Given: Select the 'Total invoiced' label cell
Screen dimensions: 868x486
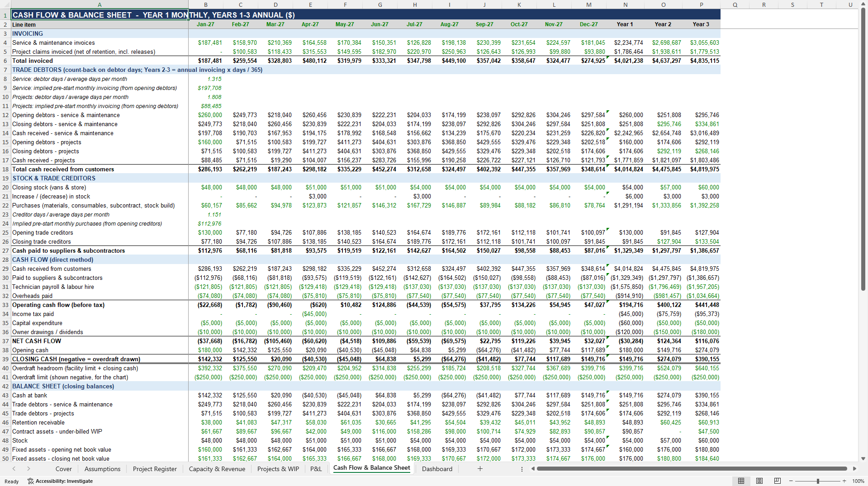Looking at the screenshot, I should click(x=100, y=61).
